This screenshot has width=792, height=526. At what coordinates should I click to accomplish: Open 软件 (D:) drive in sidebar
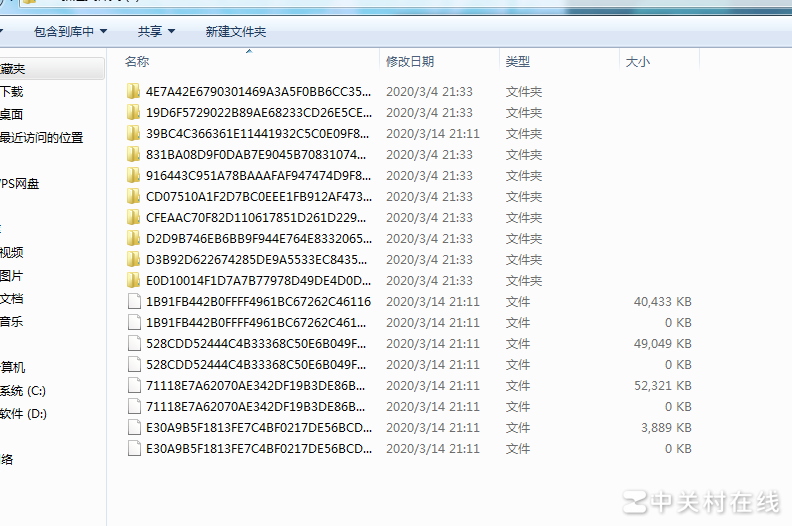tap(23, 414)
